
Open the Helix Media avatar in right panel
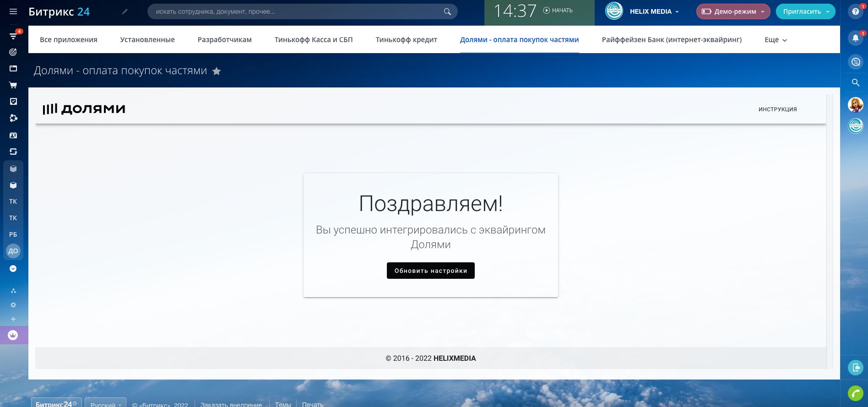(x=855, y=125)
